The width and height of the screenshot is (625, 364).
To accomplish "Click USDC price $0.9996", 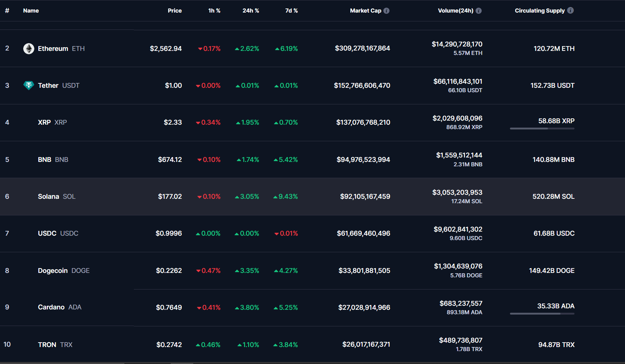I will click(x=169, y=233).
